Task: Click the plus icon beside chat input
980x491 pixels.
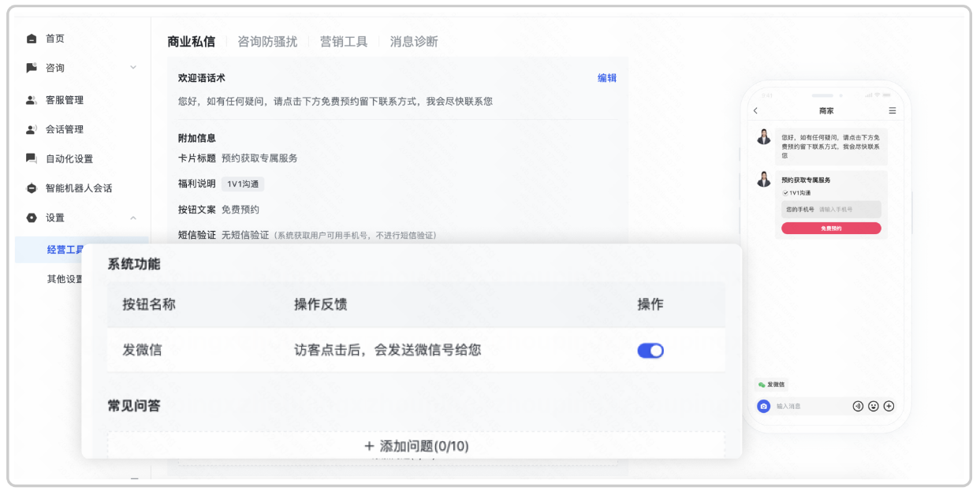Action: pyautogui.click(x=889, y=406)
